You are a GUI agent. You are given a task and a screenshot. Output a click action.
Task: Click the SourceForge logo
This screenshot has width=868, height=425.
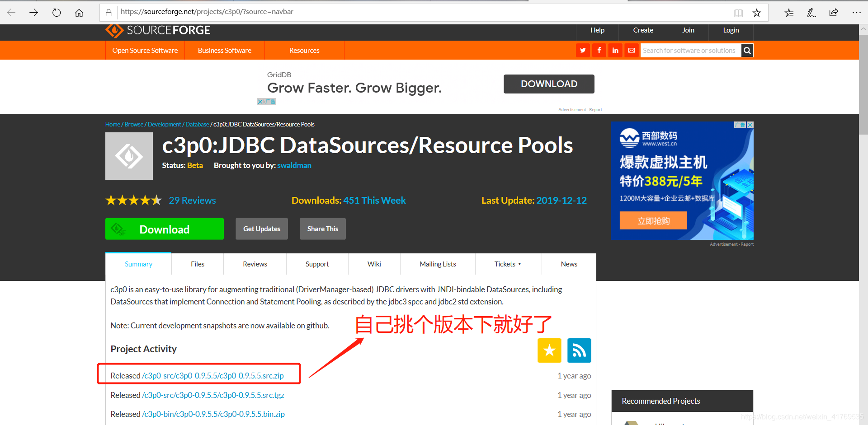pos(158,30)
